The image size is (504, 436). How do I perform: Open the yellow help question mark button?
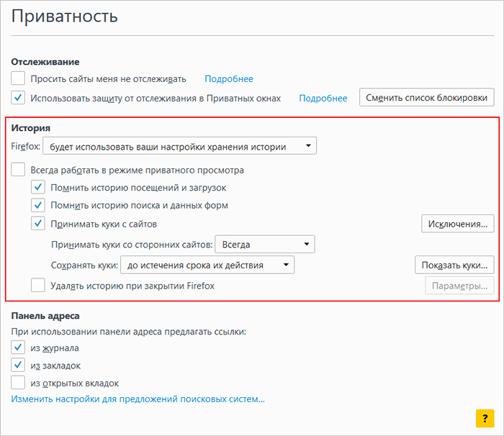tap(485, 418)
